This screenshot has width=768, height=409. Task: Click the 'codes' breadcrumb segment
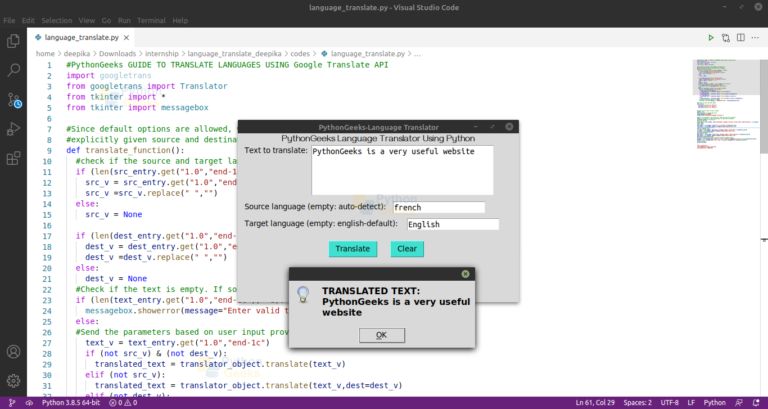[x=300, y=54]
